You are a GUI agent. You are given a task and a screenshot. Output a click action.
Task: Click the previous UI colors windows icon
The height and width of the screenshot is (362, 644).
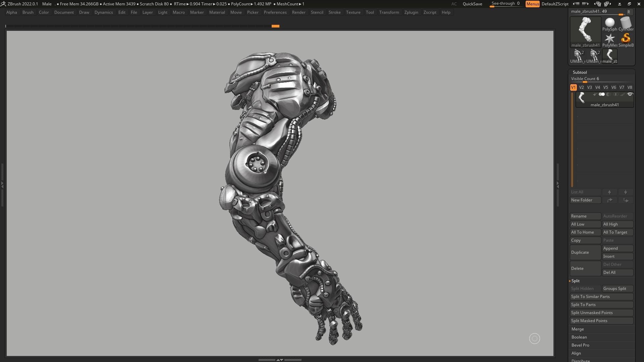(598, 4)
